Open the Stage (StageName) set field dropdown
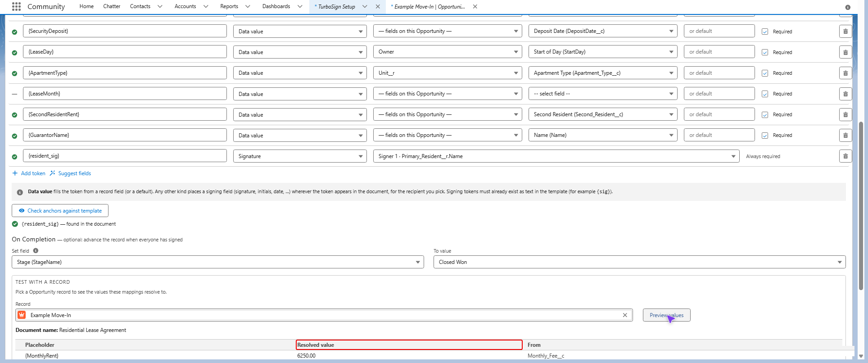868x363 pixels. [217, 262]
